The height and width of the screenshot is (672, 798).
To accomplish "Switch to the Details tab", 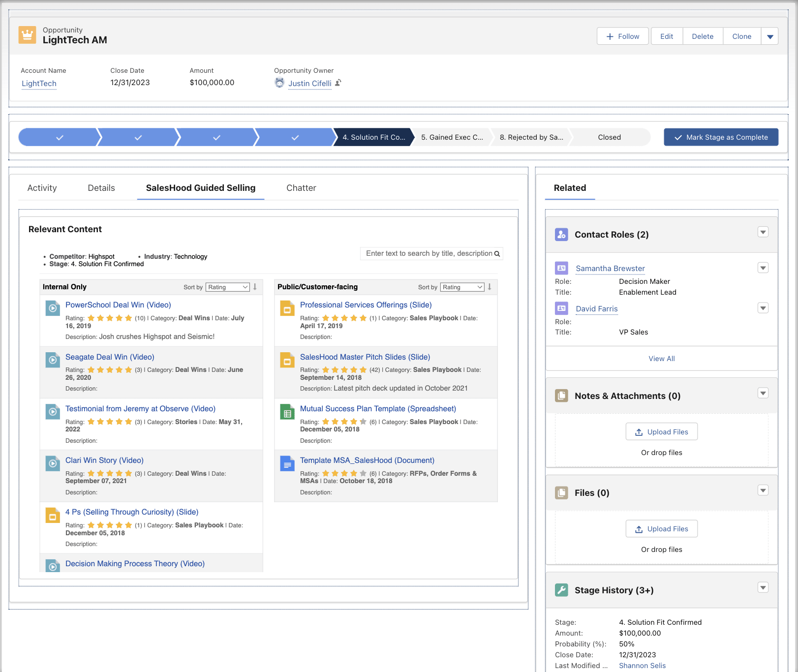I will 101,188.
